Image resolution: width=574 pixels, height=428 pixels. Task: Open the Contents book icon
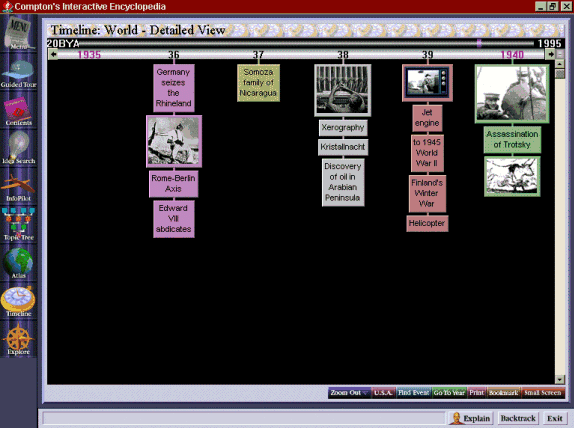click(18, 112)
